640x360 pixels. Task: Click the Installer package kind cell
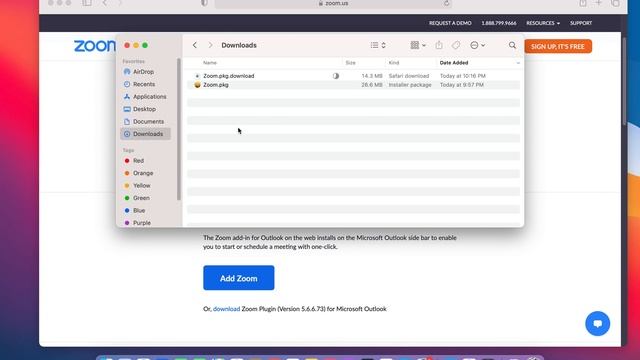pyautogui.click(x=410, y=85)
